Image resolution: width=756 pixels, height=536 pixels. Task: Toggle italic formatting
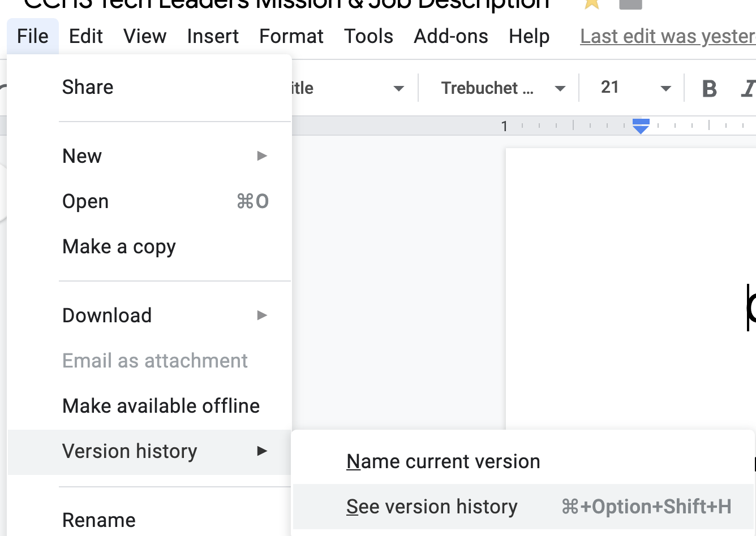tap(748, 89)
